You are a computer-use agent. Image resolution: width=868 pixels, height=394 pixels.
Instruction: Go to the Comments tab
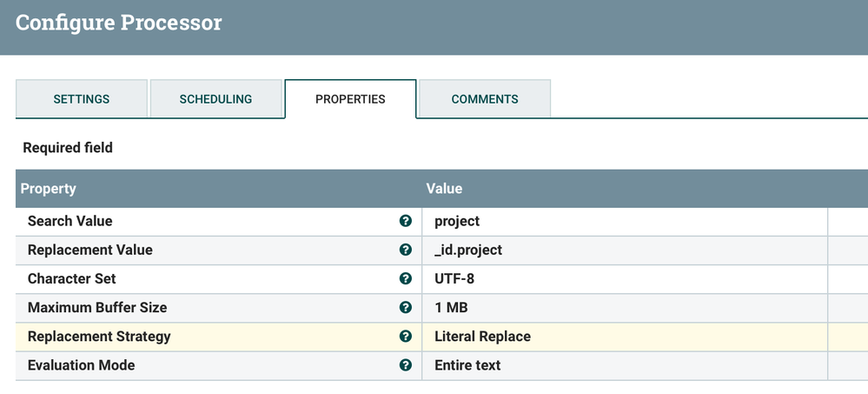(485, 99)
